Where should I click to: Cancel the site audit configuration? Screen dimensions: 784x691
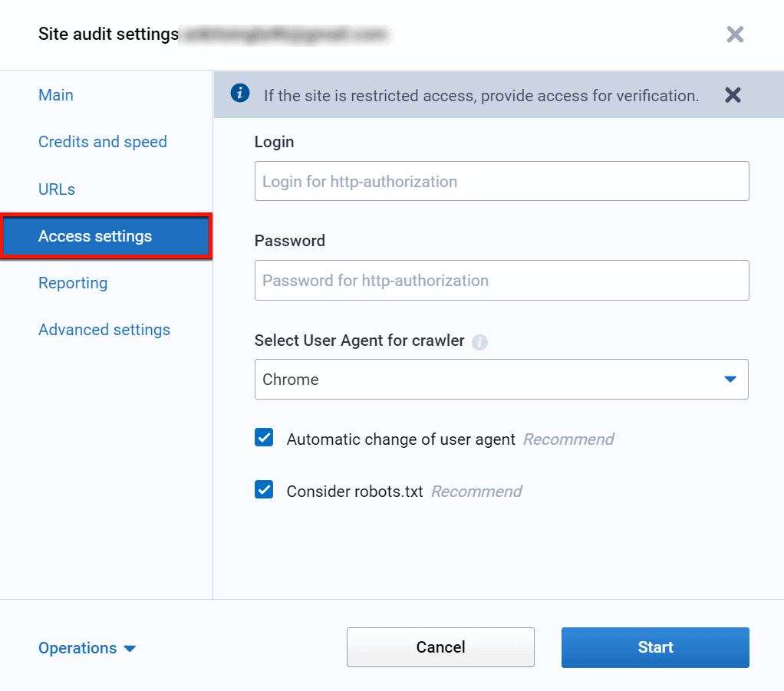(440, 647)
